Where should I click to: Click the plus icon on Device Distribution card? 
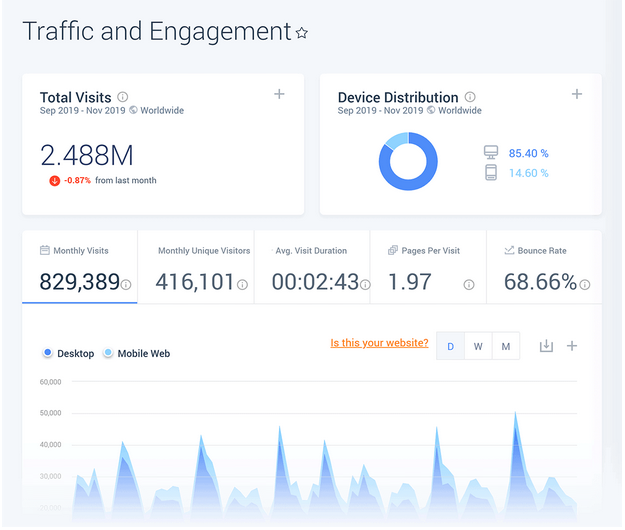click(577, 94)
